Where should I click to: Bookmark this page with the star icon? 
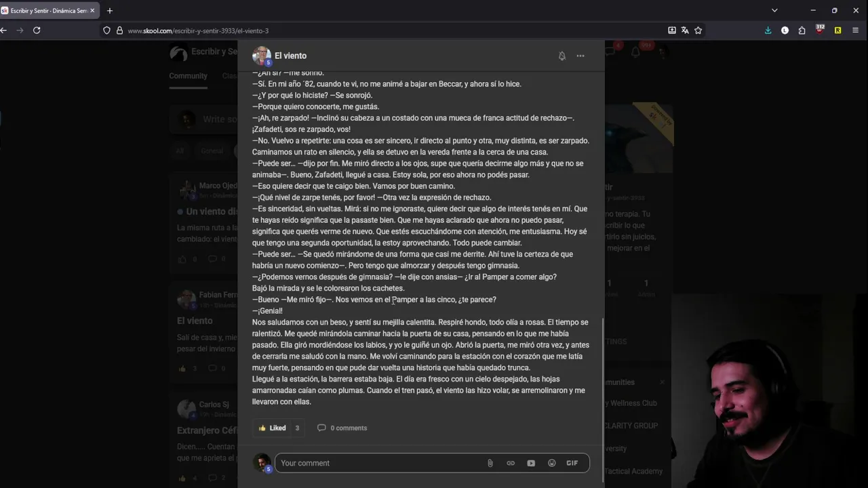(698, 30)
